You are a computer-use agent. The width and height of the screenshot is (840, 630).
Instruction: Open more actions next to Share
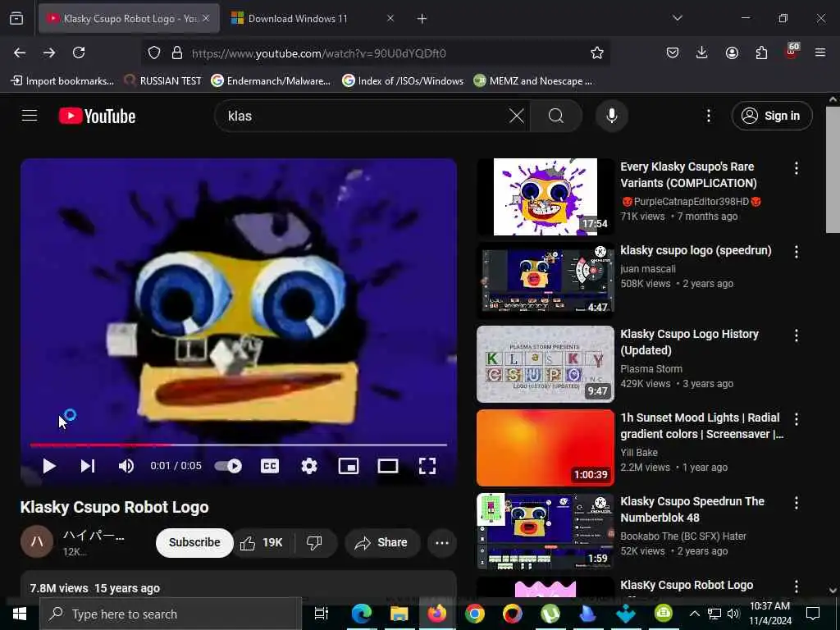point(442,543)
